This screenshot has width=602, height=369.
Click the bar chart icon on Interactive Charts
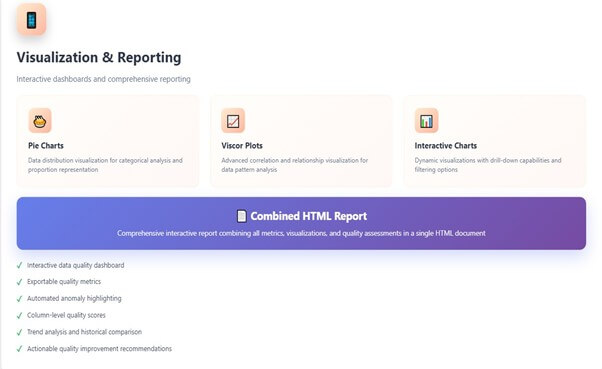coord(426,121)
